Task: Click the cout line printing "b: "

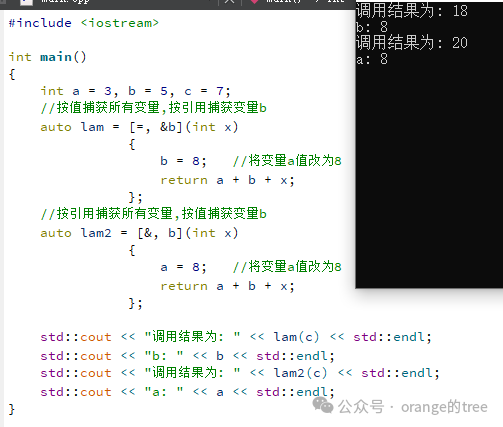Action: click(187, 356)
